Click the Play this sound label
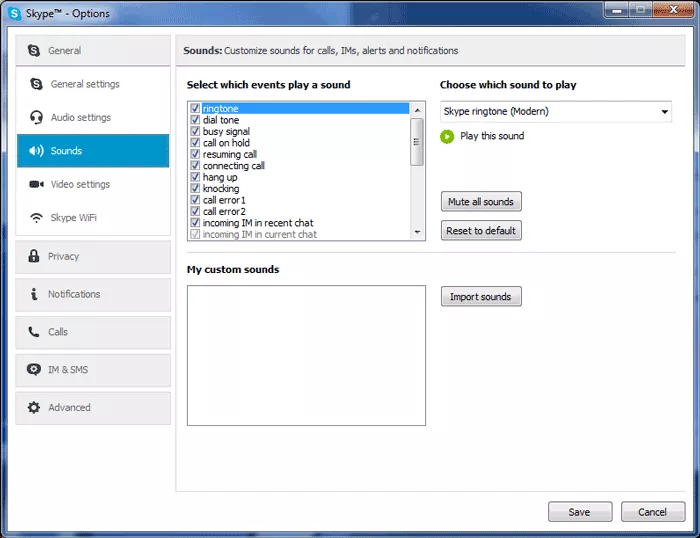The width and height of the screenshot is (700, 538). pyautogui.click(x=492, y=136)
